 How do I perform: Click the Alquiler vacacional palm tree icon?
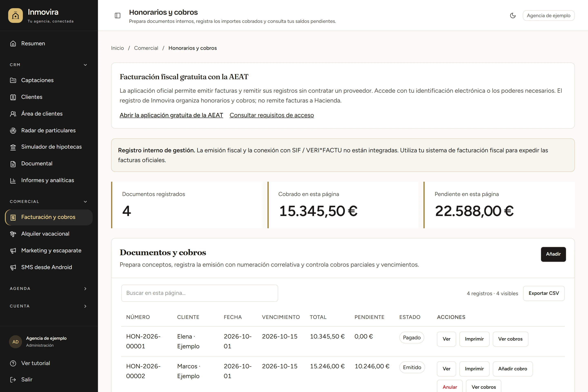[13, 234]
